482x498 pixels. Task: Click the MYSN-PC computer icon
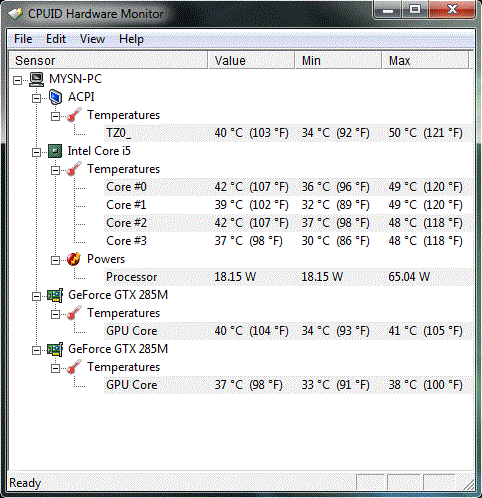pyautogui.click(x=36, y=79)
